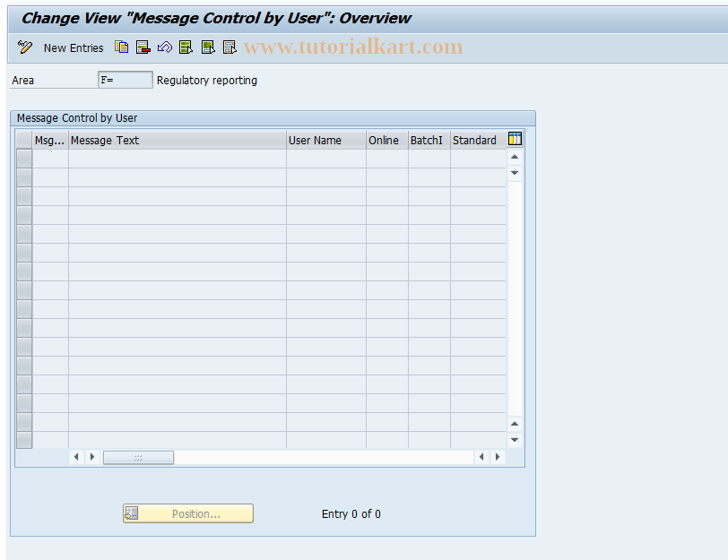Click the New Entries button

(x=74, y=47)
